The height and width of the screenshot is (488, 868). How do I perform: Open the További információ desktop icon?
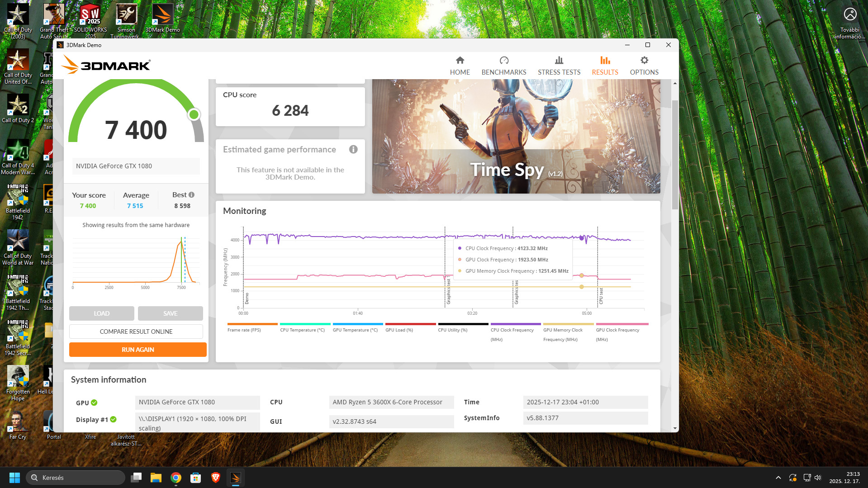[850, 23]
